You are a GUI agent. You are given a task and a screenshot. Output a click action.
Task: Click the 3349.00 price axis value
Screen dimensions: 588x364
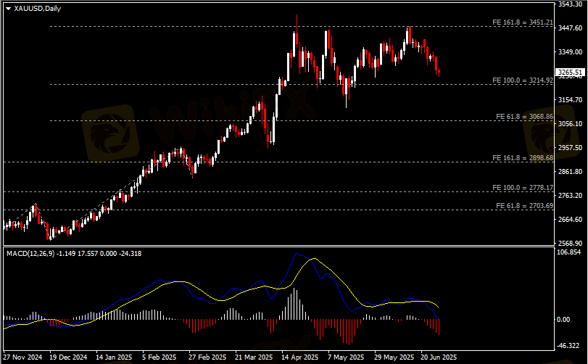tap(570, 51)
